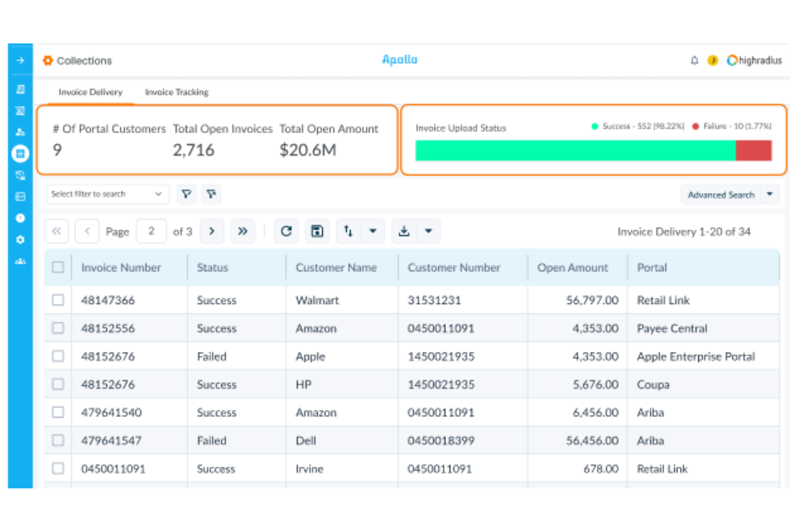Select the highlighted circular sidebar icon

tap(20, 154)
